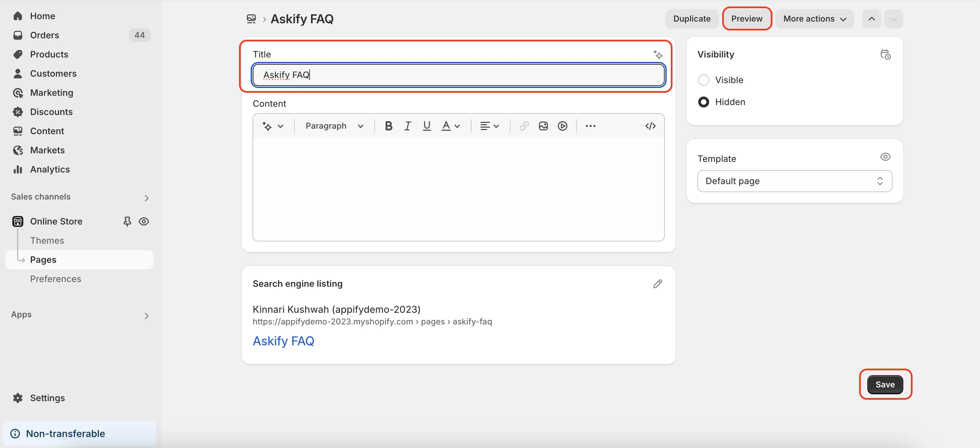980x448 pixels.
Task: Unpin Online Store with pin icon
Action: [x=127, y=221]
